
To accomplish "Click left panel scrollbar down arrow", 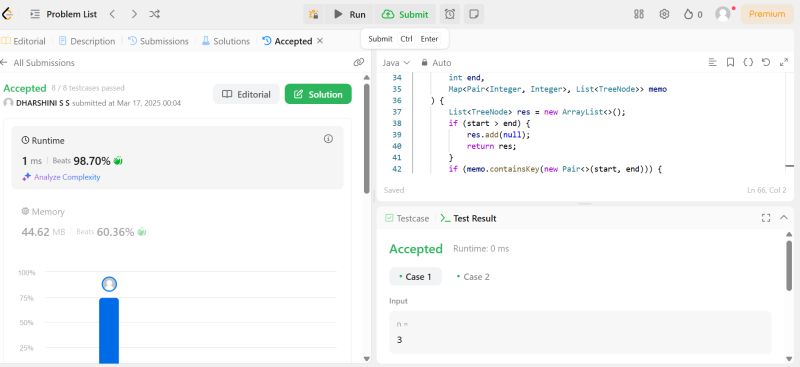I will click(366, 359).
